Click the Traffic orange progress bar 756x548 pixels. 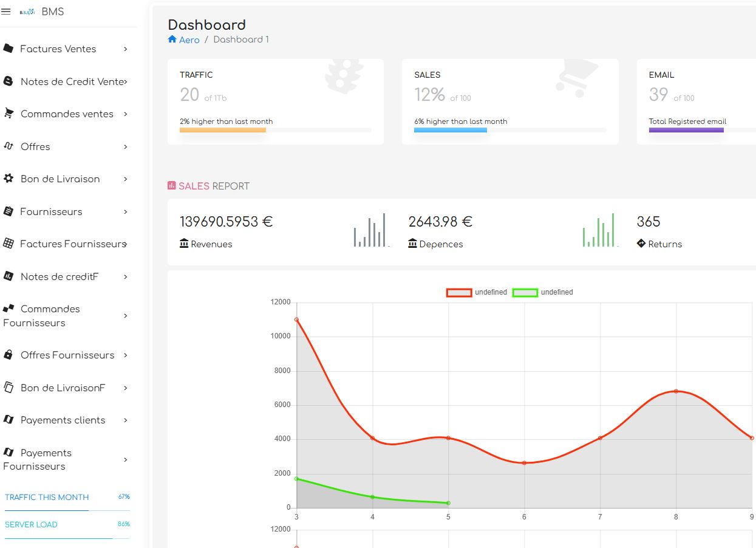223,130
